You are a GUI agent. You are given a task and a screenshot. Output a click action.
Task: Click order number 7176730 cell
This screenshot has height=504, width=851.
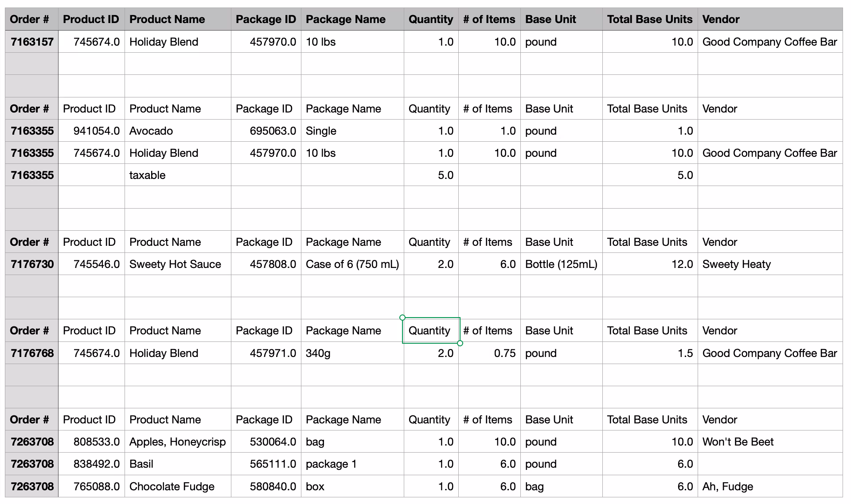tap(32, 264)
